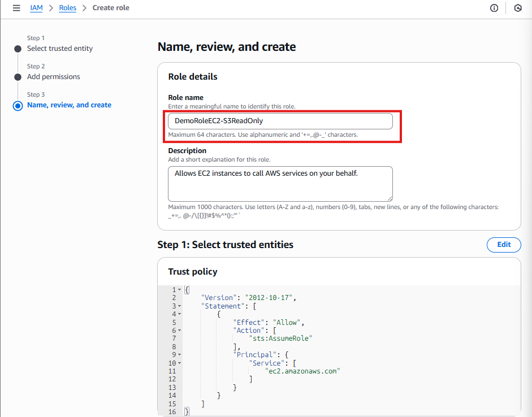Click the info icon in top bar

[x=494, y=8]
